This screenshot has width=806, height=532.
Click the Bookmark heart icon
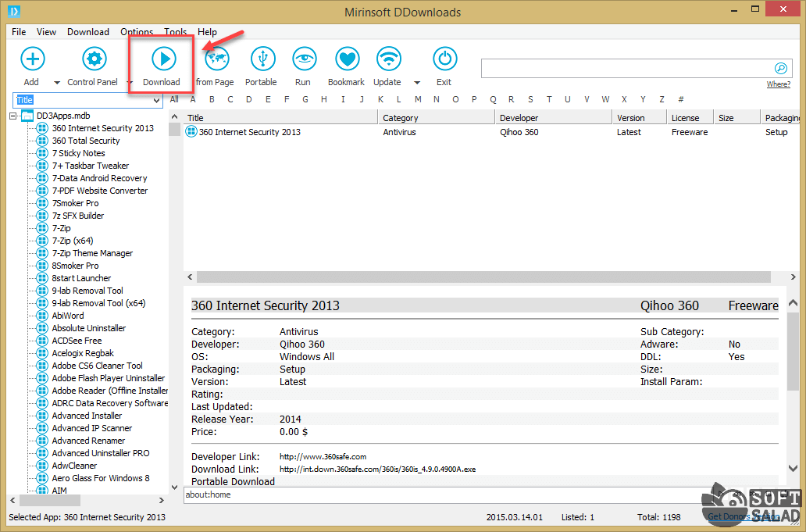pyautogui.click(x=347, y=59)
